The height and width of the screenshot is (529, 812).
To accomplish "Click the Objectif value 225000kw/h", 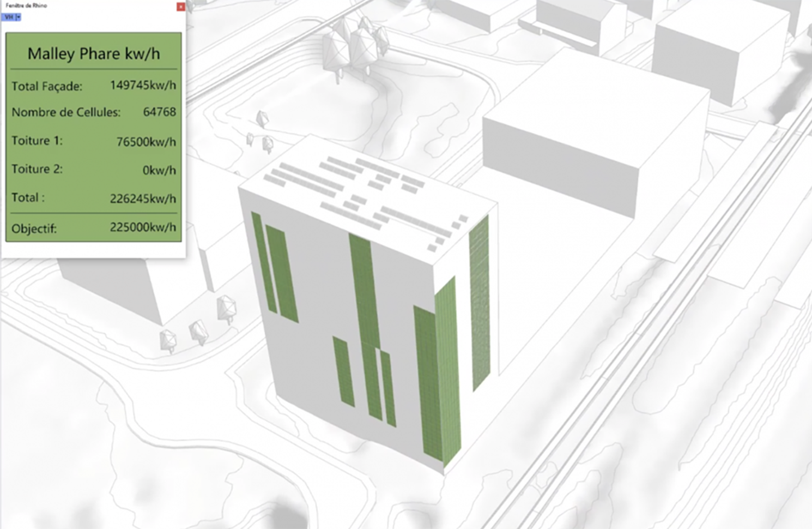I will [x=143, y=227].
